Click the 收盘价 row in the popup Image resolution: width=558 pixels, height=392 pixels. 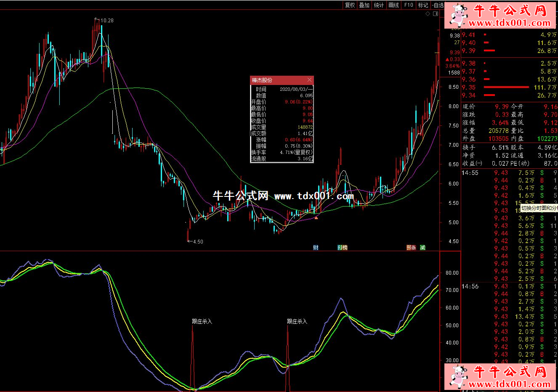282,121
